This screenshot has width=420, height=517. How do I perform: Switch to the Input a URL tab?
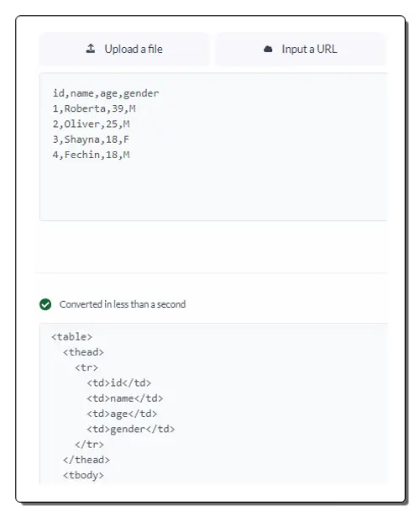[x=300, y=49]
